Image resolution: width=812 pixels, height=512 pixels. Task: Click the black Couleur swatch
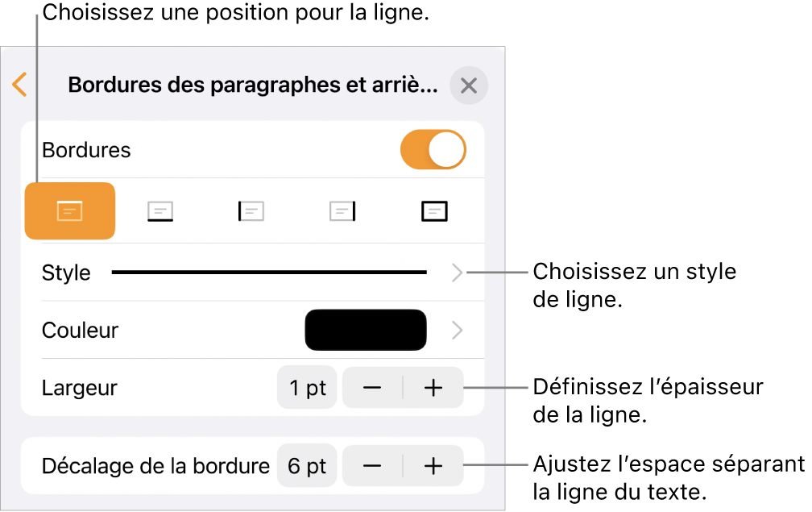pyautogui.click(x=365, y=330)
